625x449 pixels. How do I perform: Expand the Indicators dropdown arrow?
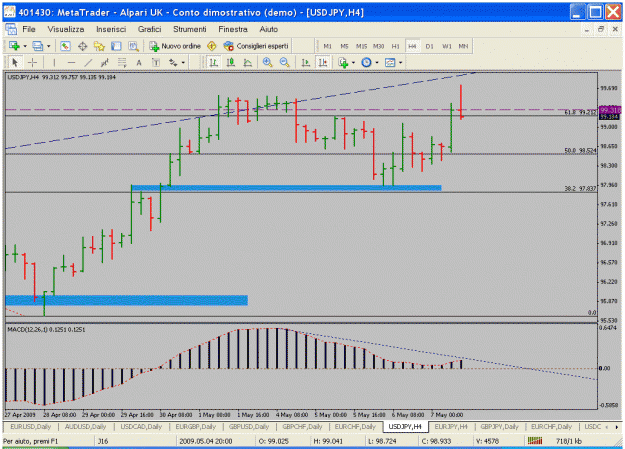[x=354, y=63]
